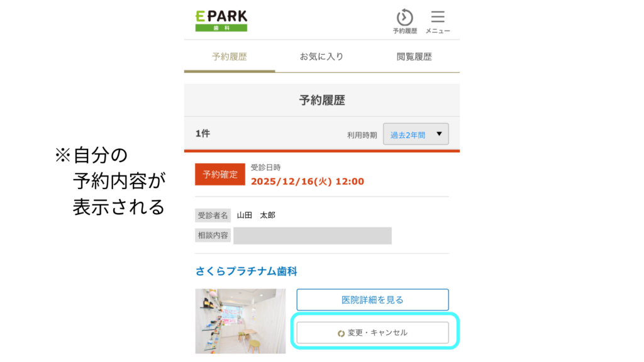Click the 1件 result count
The image size is (644, 362).
[x=203, y=133]
